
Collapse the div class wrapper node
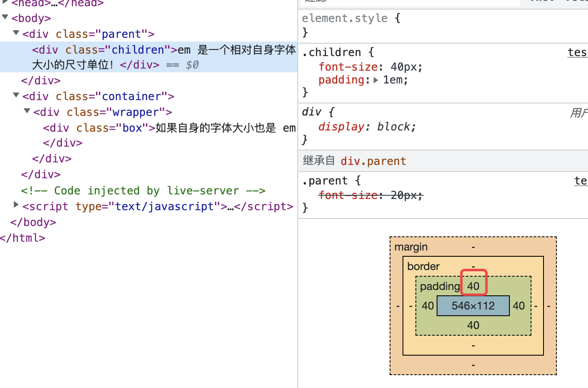(x=27, y=111)
